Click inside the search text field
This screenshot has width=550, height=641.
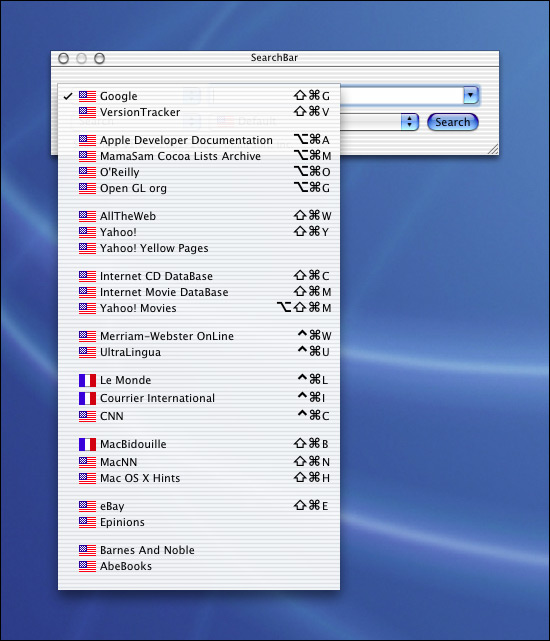pyautogui.click(x=401, y=95)
